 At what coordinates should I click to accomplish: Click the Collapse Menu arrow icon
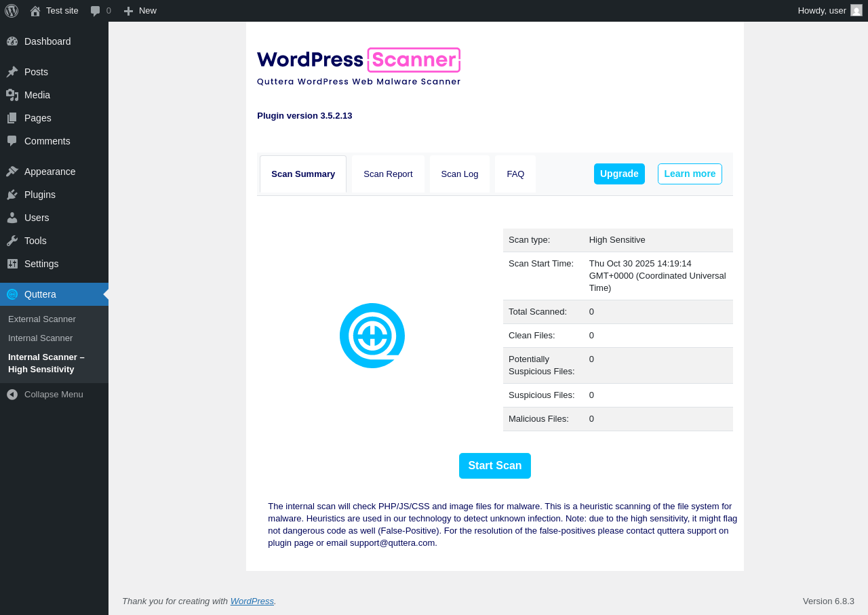[12, 395]
